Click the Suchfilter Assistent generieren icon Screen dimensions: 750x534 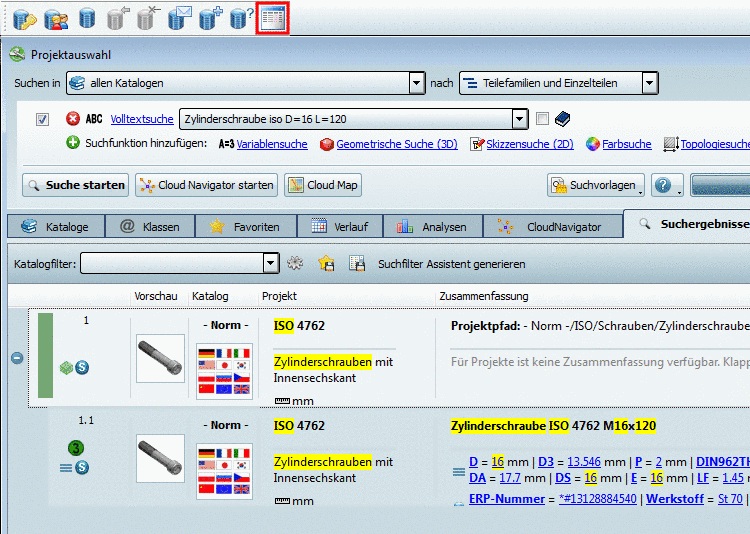tap(357, 263)
